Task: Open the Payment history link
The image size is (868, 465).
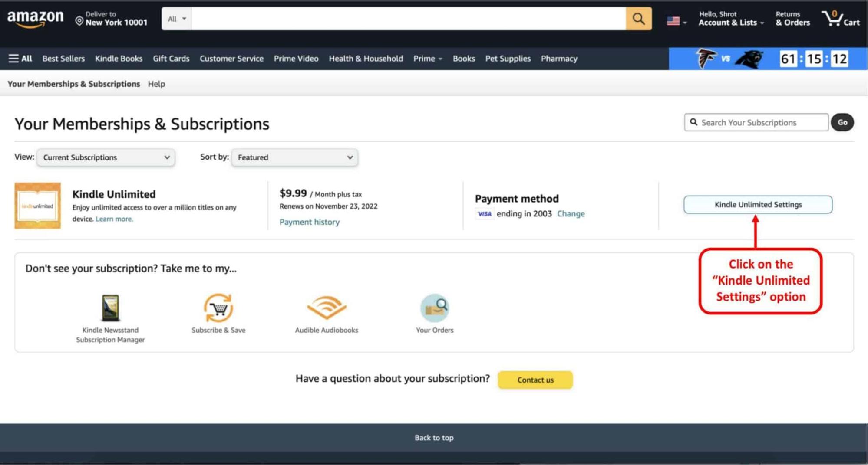Action: (309, 222)
